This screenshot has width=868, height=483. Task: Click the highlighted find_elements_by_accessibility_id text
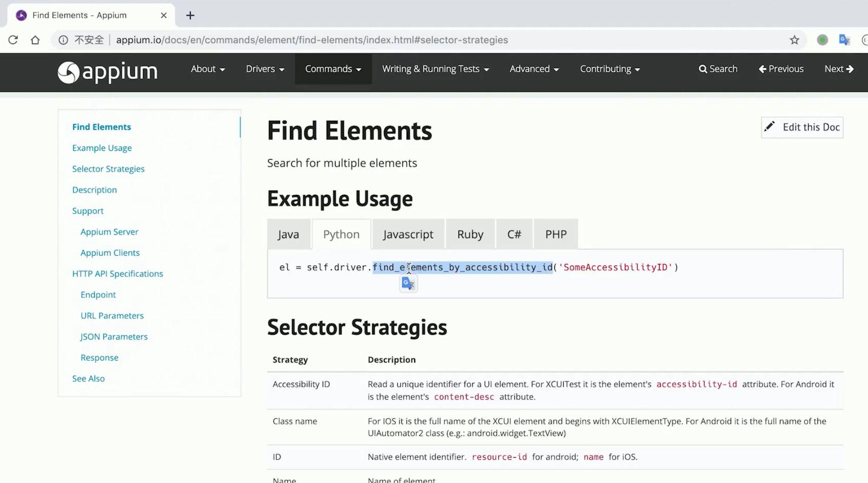coord(463,267)
